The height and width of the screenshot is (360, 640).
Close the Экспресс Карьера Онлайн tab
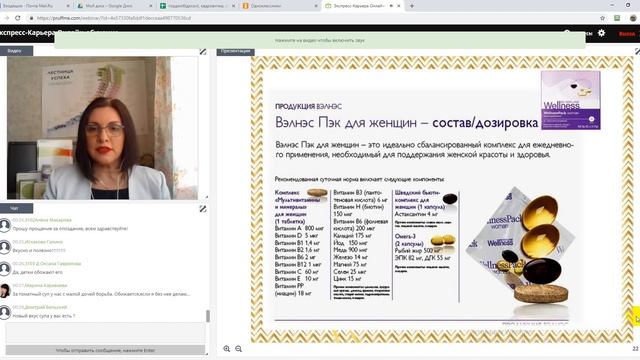click(399, 6)
